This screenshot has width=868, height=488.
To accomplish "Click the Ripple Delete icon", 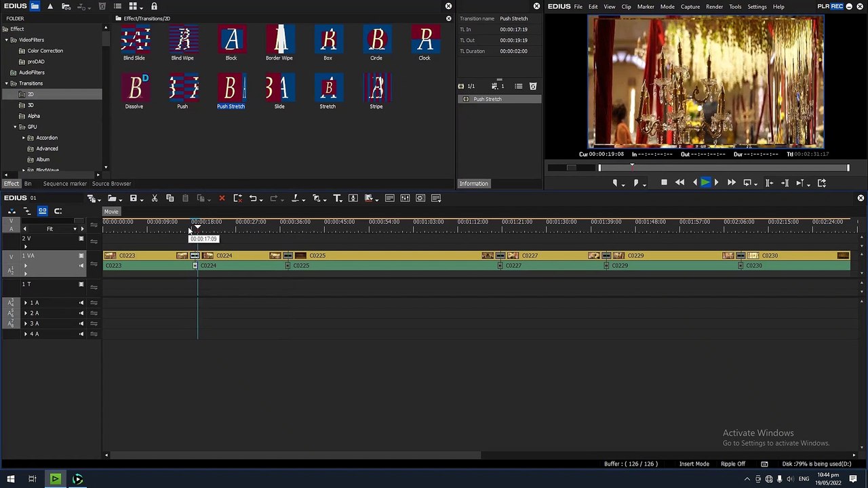I will [237, 198].
